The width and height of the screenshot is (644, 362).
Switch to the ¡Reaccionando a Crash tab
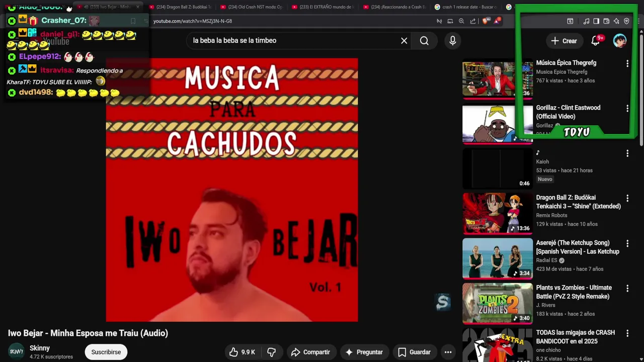coord(395,7)
